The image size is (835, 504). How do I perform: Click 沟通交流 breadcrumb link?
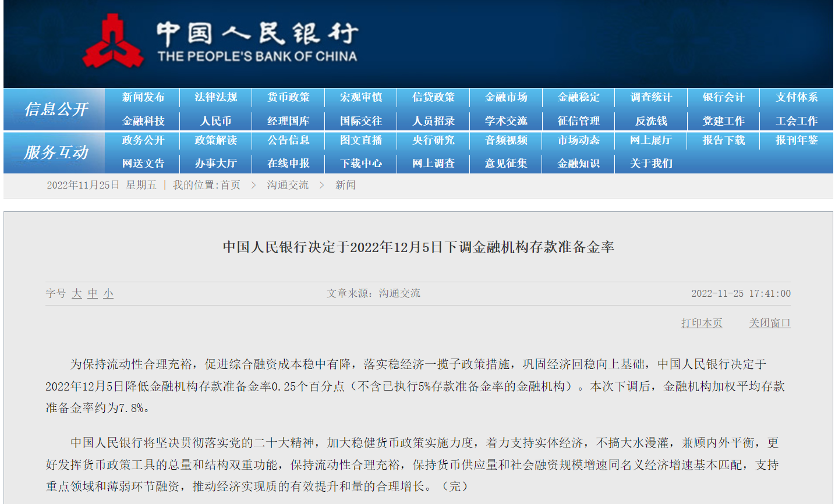tap(288, 185)
